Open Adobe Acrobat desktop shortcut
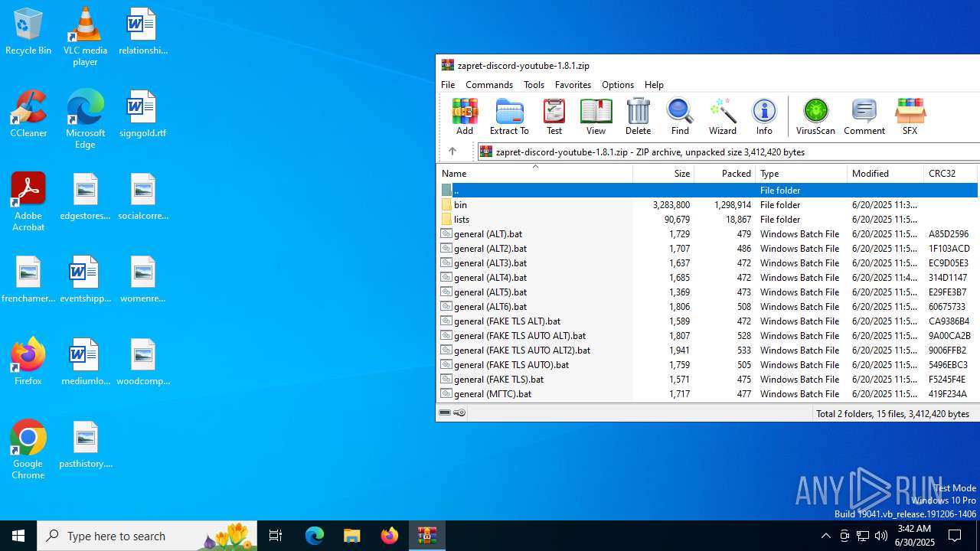 coord(28,202)
